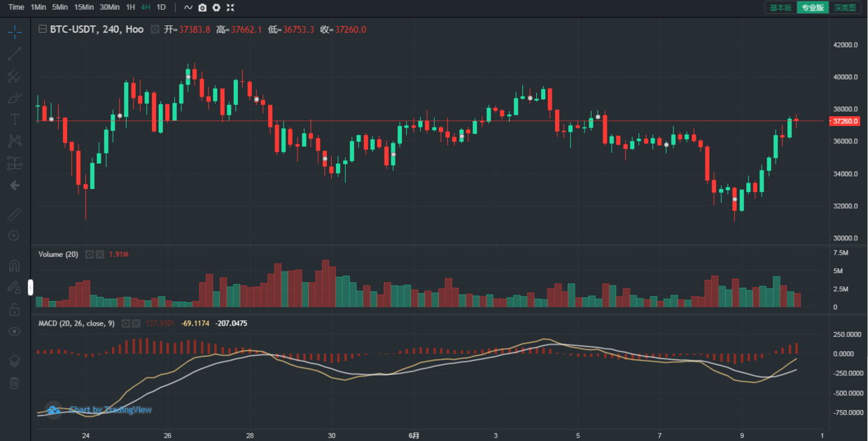Toggle hide all drawings eye icon
The image size is (868, 441).
[14, 331]
